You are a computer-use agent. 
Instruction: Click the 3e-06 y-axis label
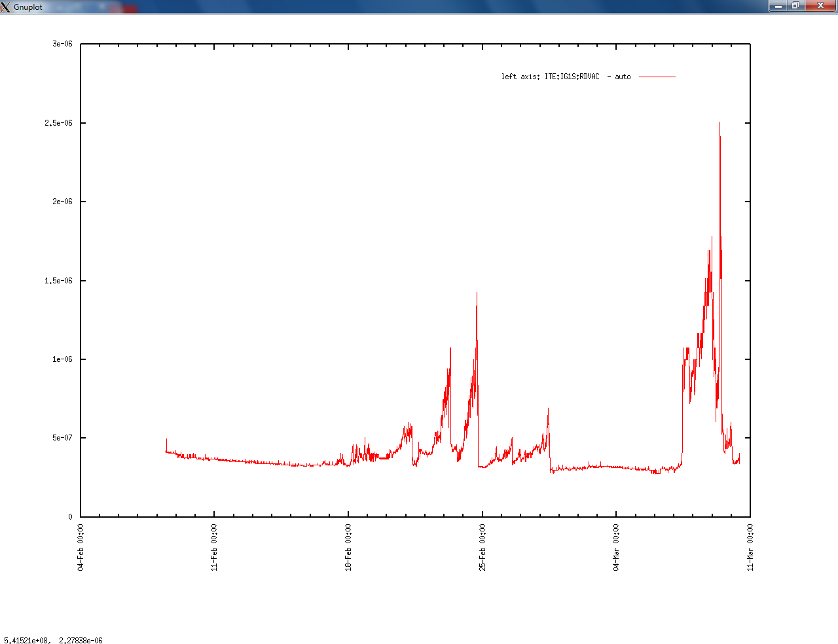[62, 44]
